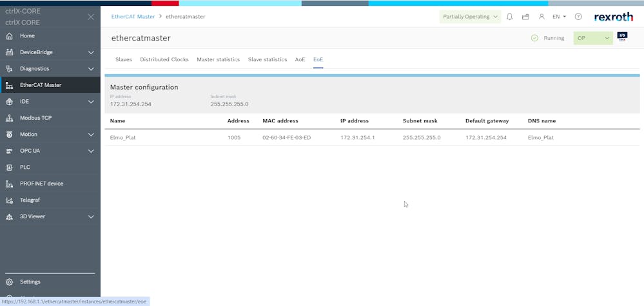
Task: Open the EN language dropdown
Action: pos(559,17)
